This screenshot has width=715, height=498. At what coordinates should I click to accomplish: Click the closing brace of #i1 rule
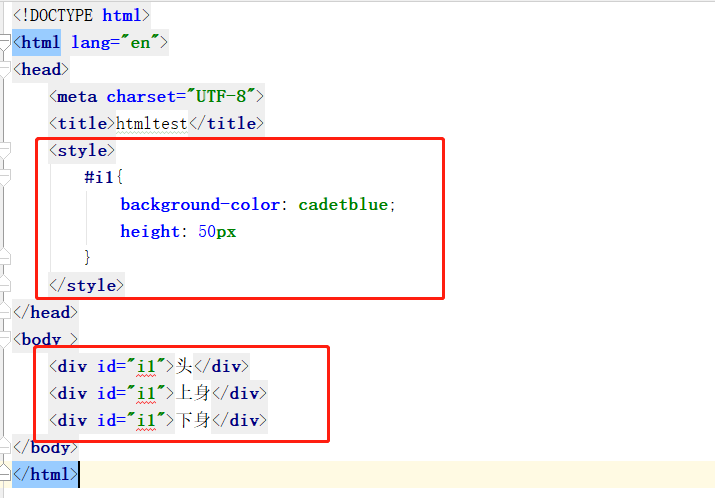click(87, 258)
